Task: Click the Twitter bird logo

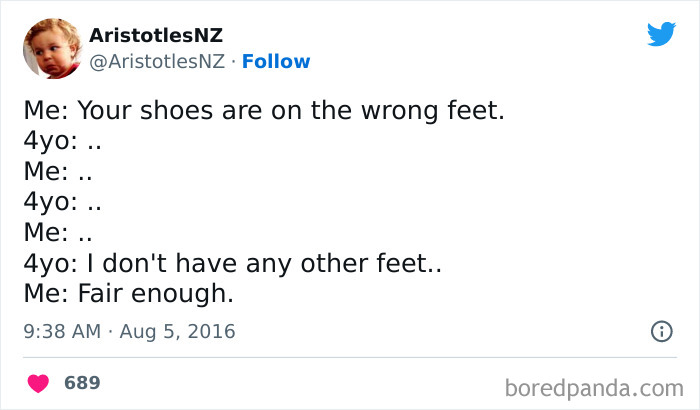Action: [661, 35]
